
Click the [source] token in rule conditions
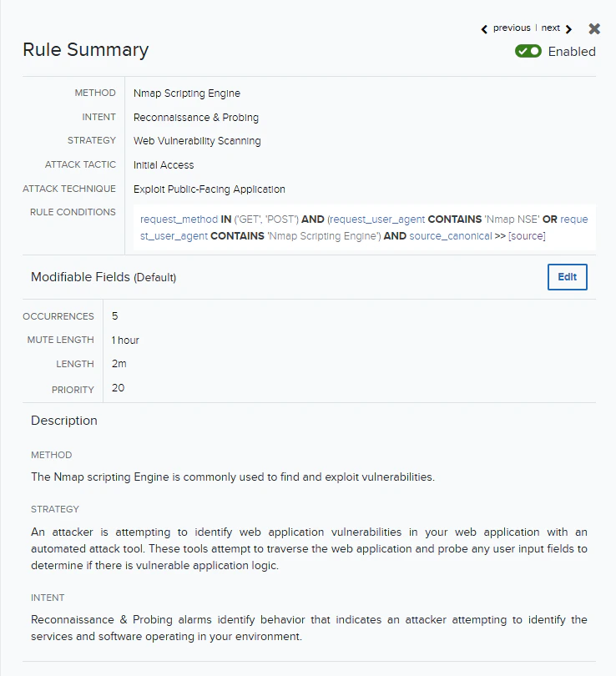527,236
